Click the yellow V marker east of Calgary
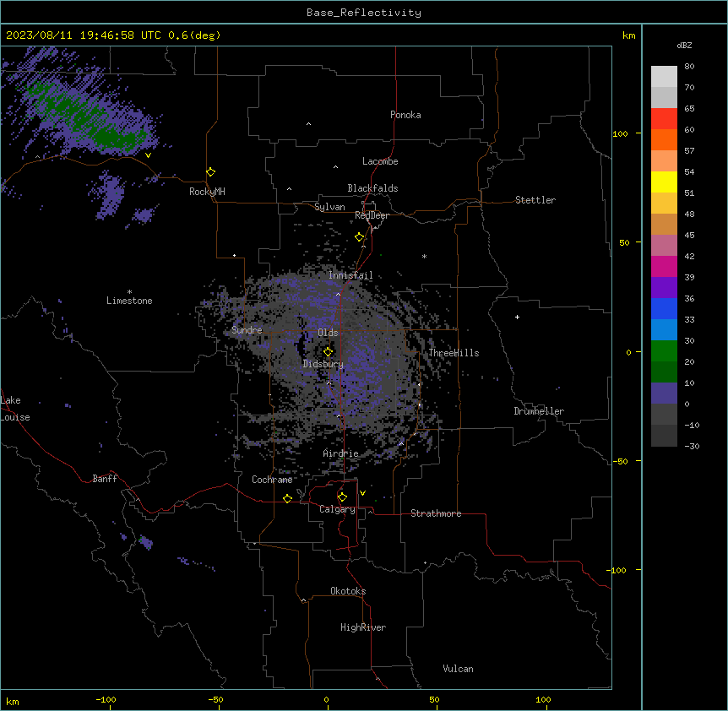This screenshot has height=711, width=728. [362, 493]
